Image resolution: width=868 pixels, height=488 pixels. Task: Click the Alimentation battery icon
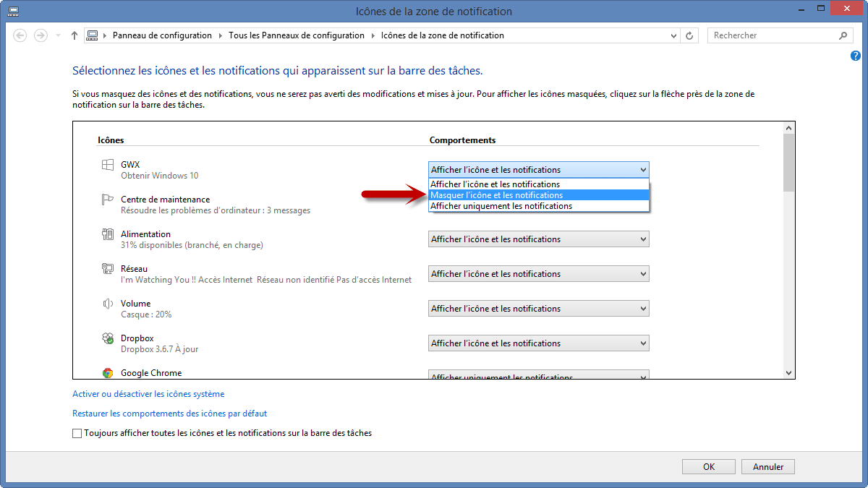108,234
